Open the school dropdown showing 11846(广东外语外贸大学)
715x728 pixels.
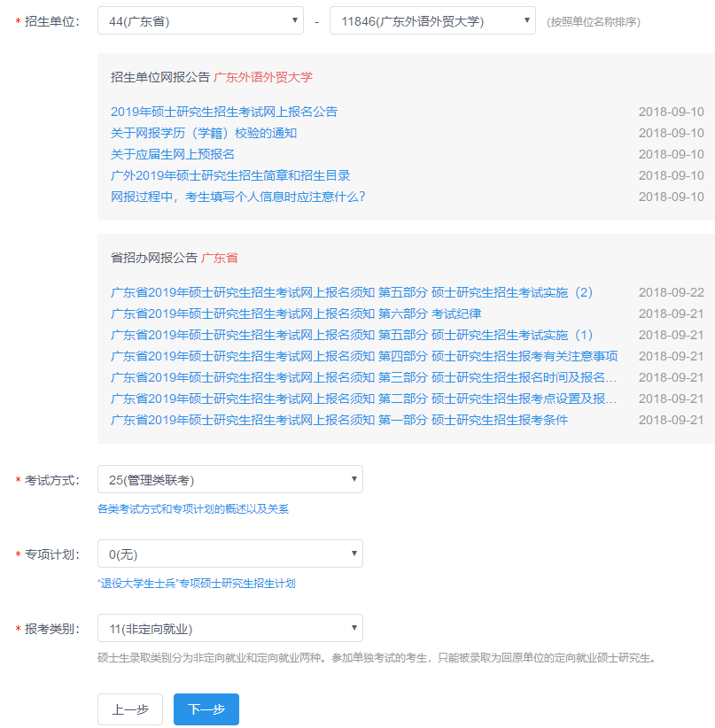click(431, 21)
